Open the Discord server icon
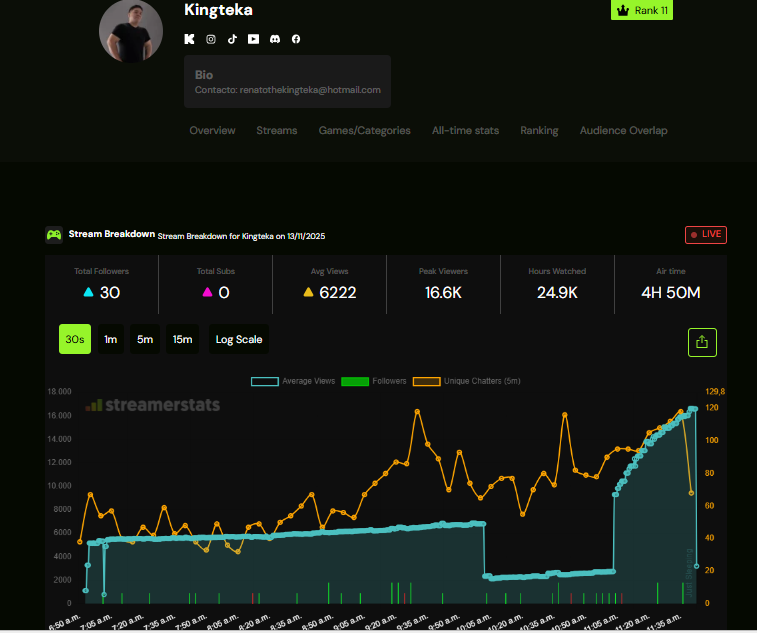Image resolution: width=757 pixels, height=633 pixels. (x=275, y=39)
